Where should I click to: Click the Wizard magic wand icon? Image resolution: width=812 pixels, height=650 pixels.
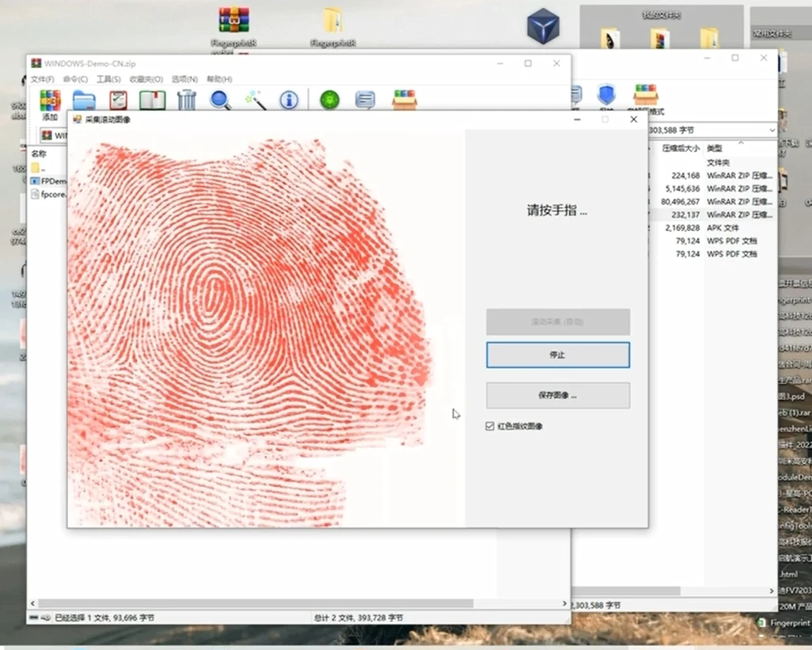pos(255,100)
